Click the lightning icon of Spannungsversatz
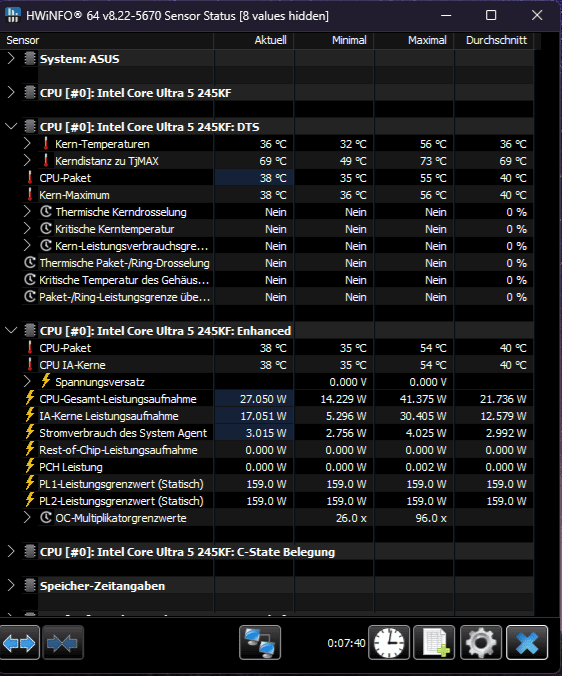Viewport: 562px width, 676px height. (46, 381)
